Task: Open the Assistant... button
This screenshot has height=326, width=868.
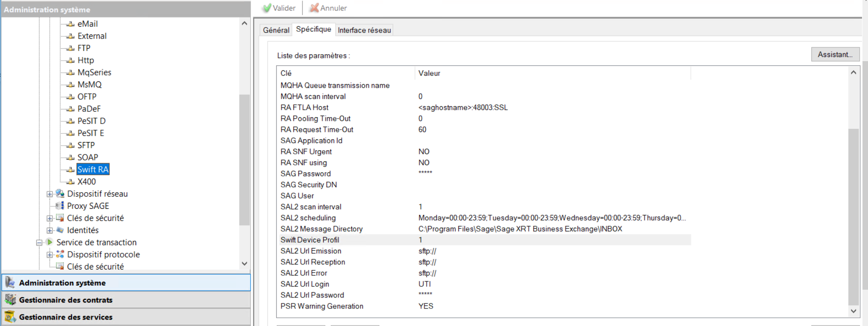Action: (834, 54)
